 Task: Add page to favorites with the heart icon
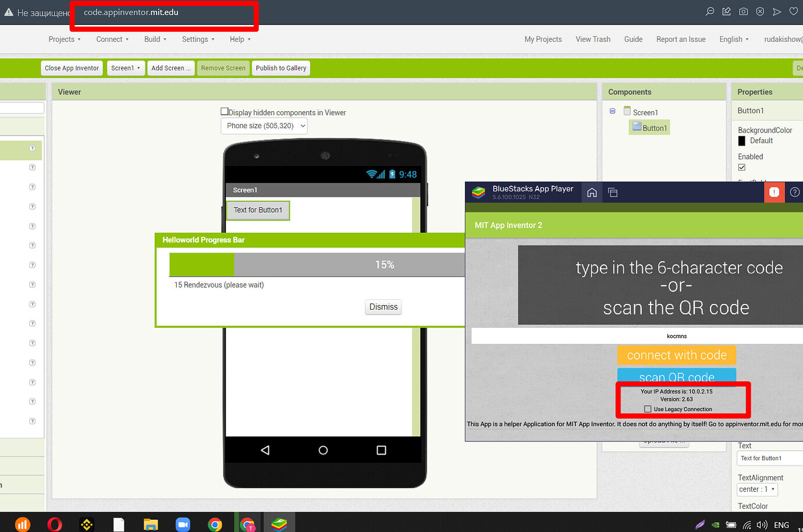(x=793, y=11)
